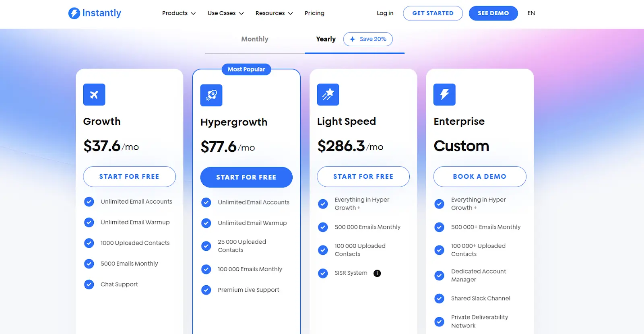The width and height of the screenshot is (644, 334).
Task: Click checkmark beside Enterprise Everything in Hyper Growth
Action: 440,204
